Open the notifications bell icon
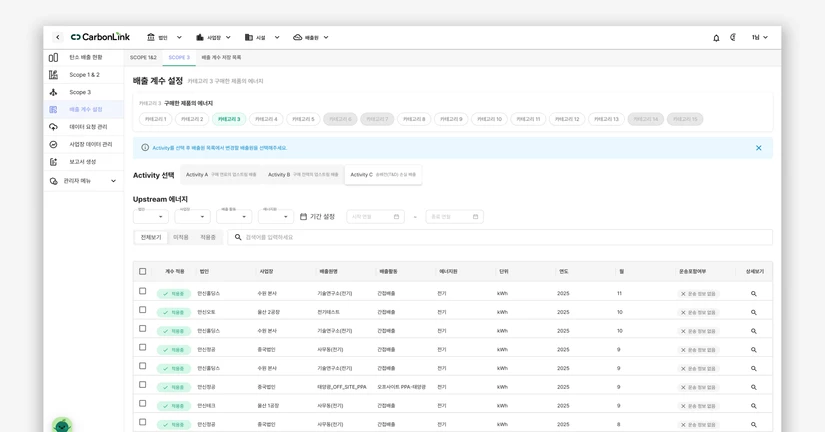825x432 pixels. [716, 38]
